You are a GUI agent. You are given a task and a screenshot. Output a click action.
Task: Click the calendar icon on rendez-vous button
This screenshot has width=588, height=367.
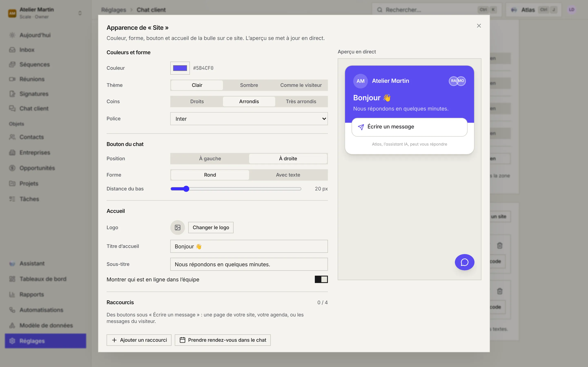(x=183, y=340)
